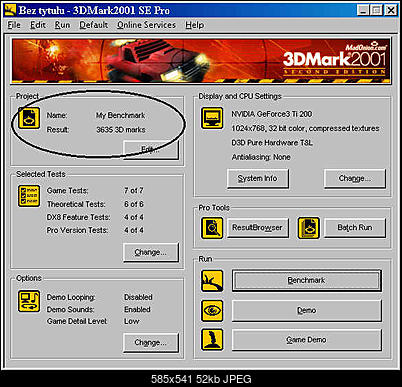
Task: Click Change in Display and CPU Settings
Action: (x=355, y=178)
